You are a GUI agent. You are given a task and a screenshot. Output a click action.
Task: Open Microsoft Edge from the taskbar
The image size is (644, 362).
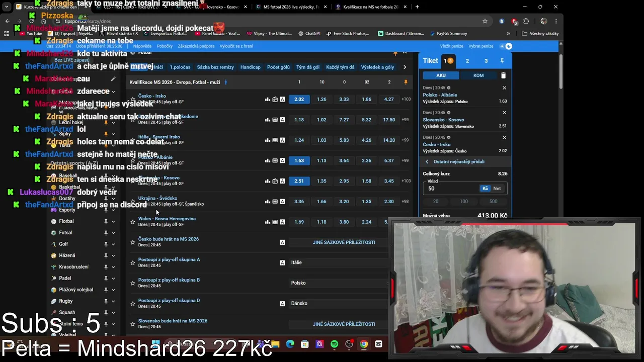(290, 344)
